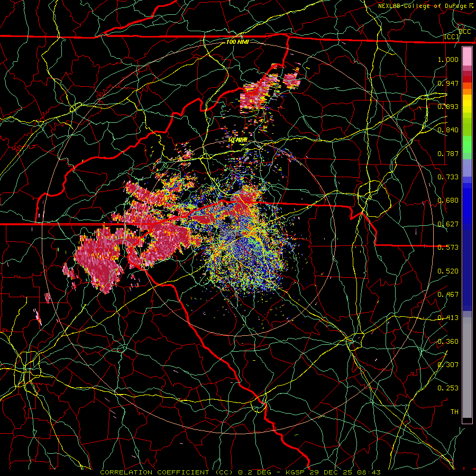The width and height of the screenshot is (476, 476).
Task: Click the 0.947 scale value
Action: pyautogui.click(x=448, y=83)
